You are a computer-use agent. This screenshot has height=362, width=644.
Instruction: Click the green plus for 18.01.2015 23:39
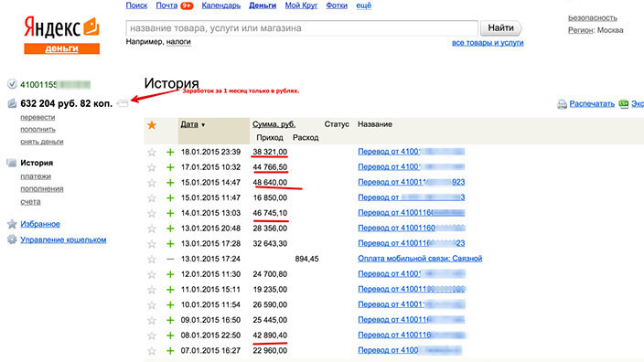[170, 153]
